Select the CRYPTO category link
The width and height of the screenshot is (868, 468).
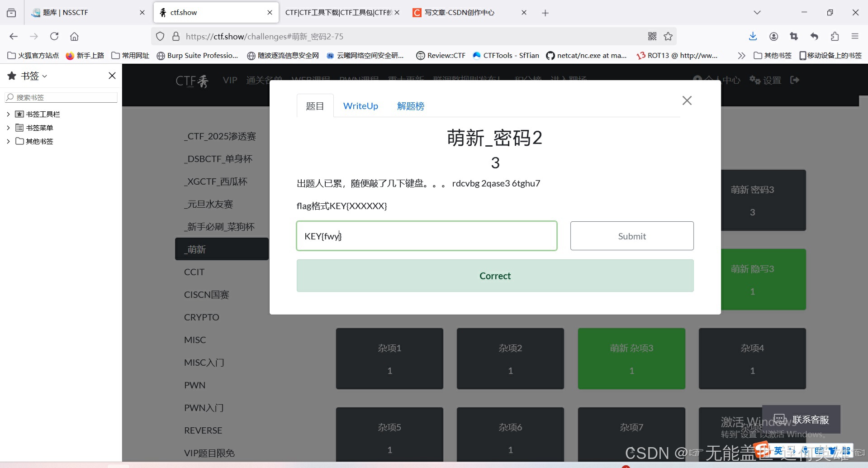point(201,317)
